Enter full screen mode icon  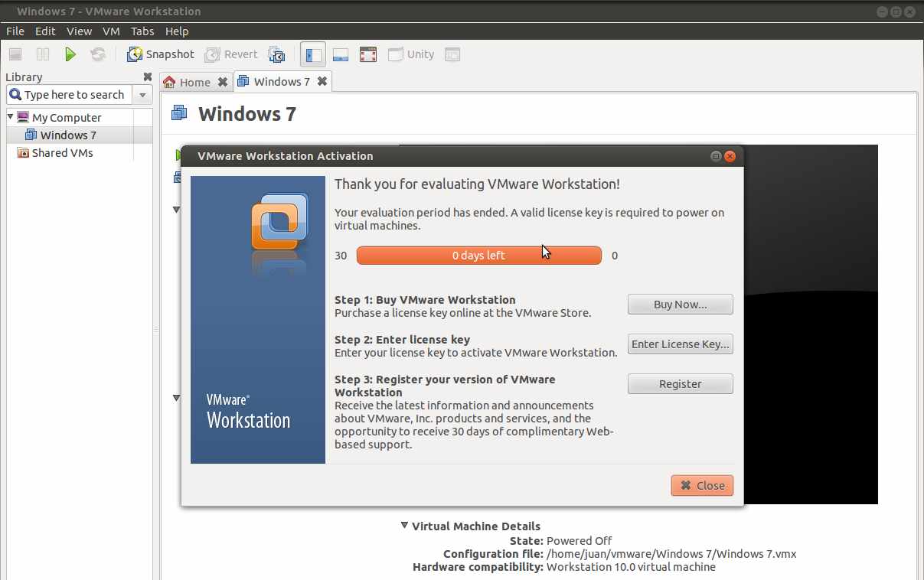(368, 54)
